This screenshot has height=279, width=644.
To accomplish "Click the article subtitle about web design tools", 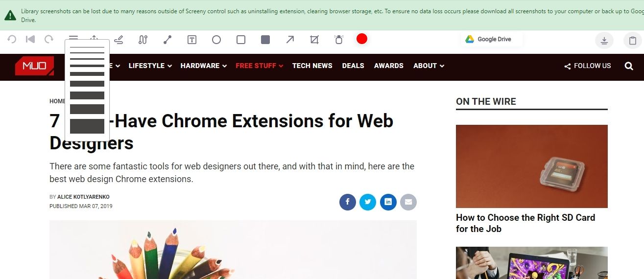I will pos(232,173).
